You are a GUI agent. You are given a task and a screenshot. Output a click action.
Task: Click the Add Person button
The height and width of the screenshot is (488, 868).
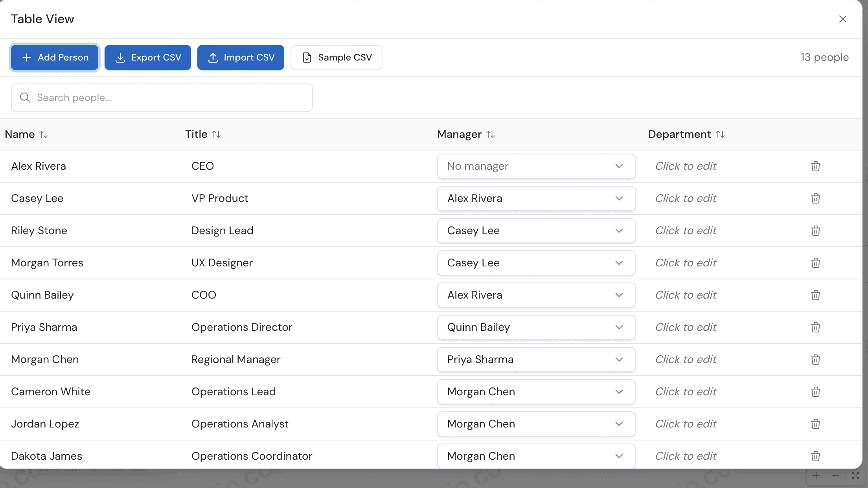[x=54, y=57]
